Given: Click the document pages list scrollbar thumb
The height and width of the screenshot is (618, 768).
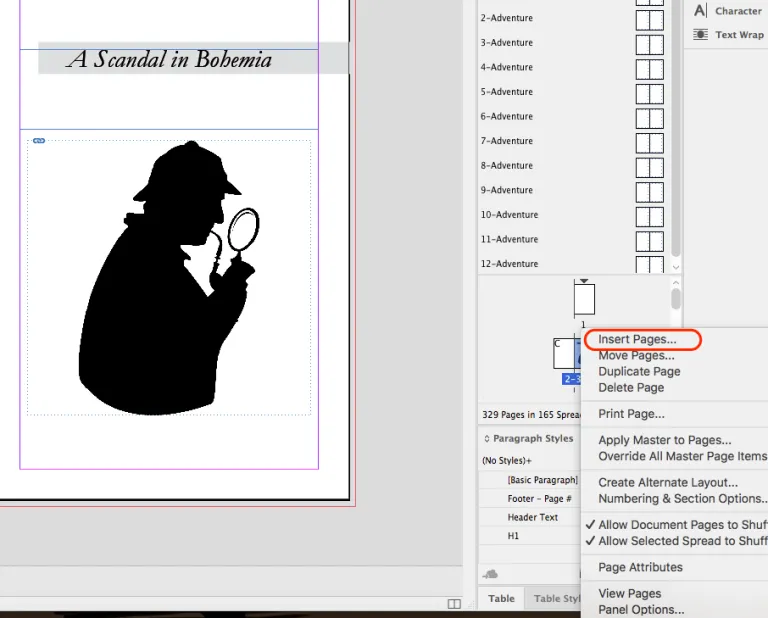Looking at the screenshot, I should pos(676,299).
